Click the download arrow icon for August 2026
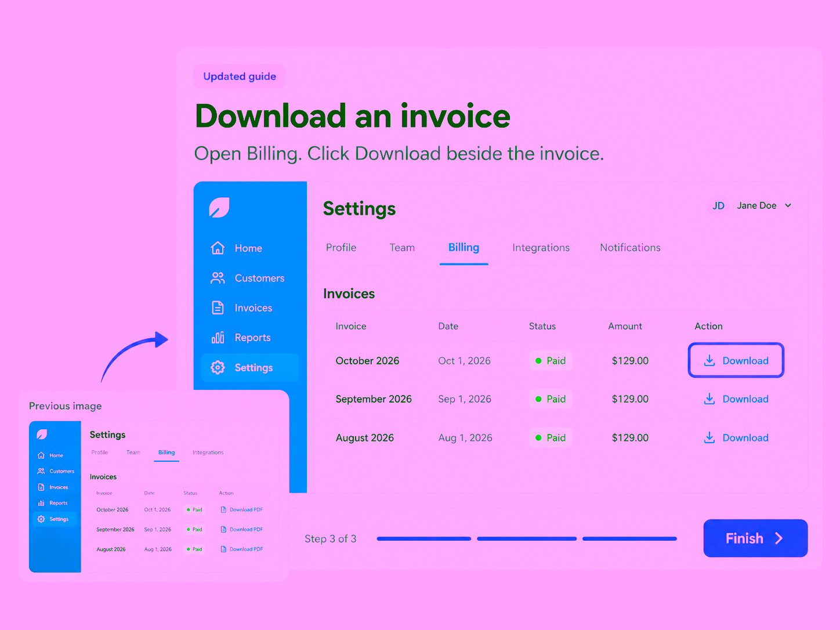Image resolution: width=840 pixels, height=630 pixels. coord(709,437)
